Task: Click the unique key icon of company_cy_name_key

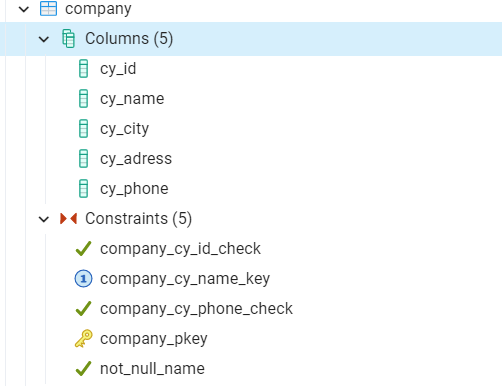Action: pyautogui.click(x=83, y=279)
